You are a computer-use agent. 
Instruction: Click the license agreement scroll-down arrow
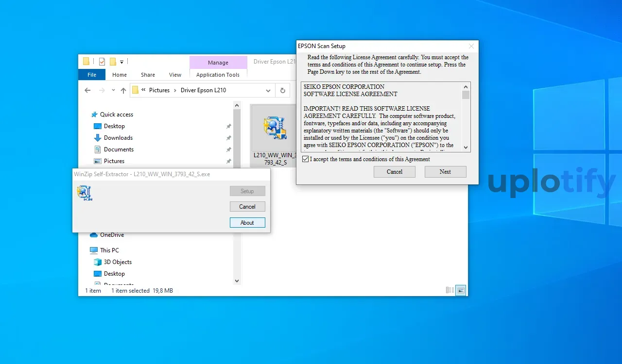tap(466, 148)
